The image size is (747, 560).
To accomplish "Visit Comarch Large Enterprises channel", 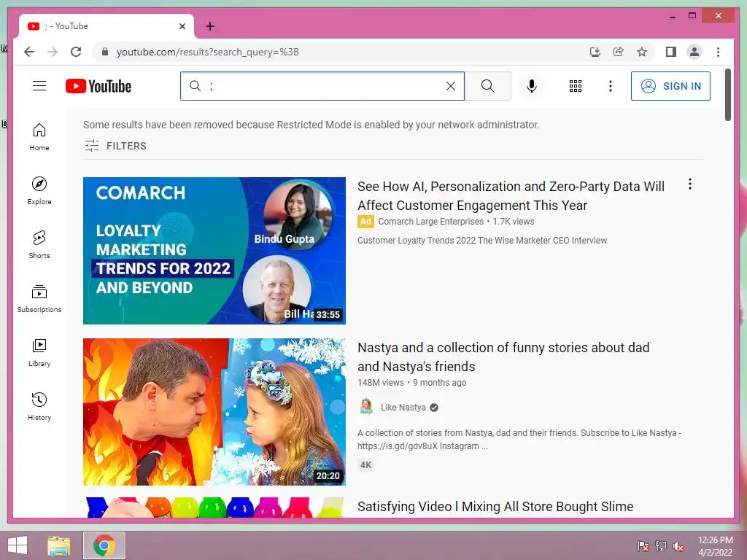I will (x=430, y=222).
